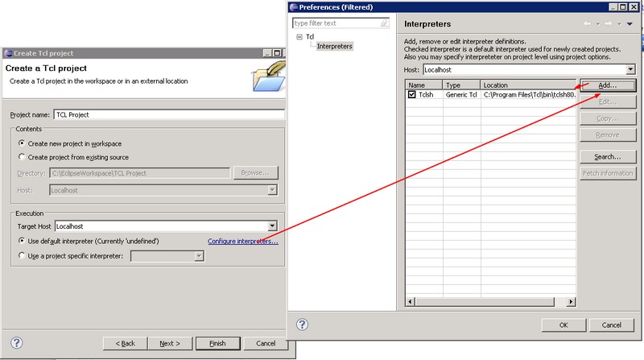Click the Add... interpreter button
This screenshot has width=644, height=360.
coord(608,85)
